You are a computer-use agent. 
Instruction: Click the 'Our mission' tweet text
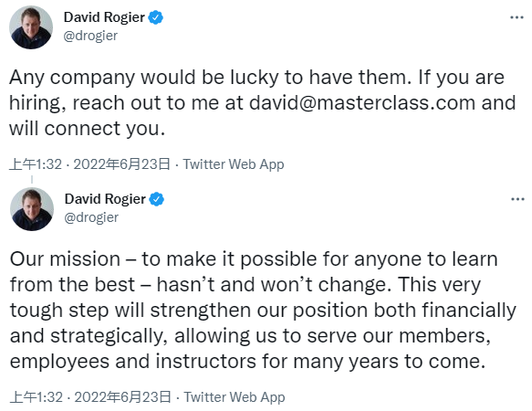point(263,311)
